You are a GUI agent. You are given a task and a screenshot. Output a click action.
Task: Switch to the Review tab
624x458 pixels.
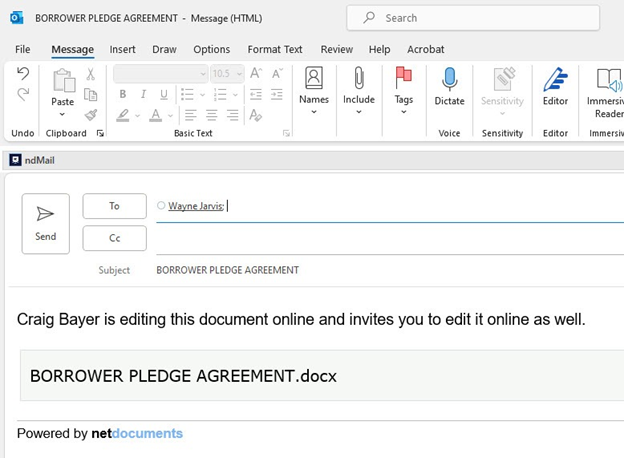click(x=337, y=49)
